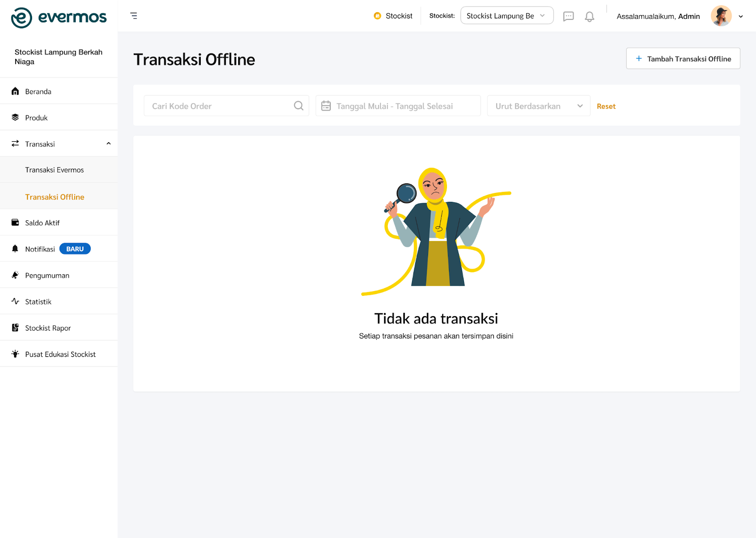The width and height of the screenshot is (756, 538).
Task: Open the chat messages icon
Action: coord(568,17)
